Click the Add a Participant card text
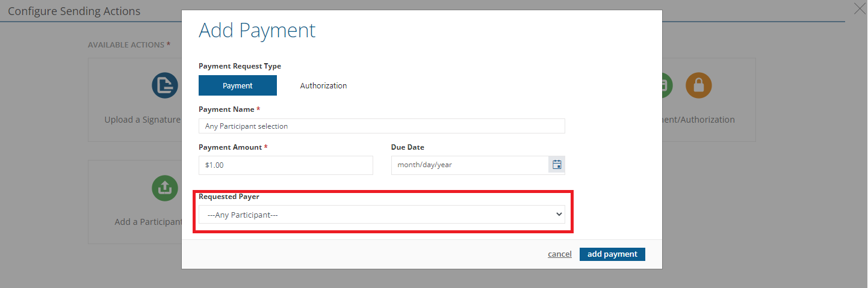This screenshot has width=868, height=288. (148, 222)
